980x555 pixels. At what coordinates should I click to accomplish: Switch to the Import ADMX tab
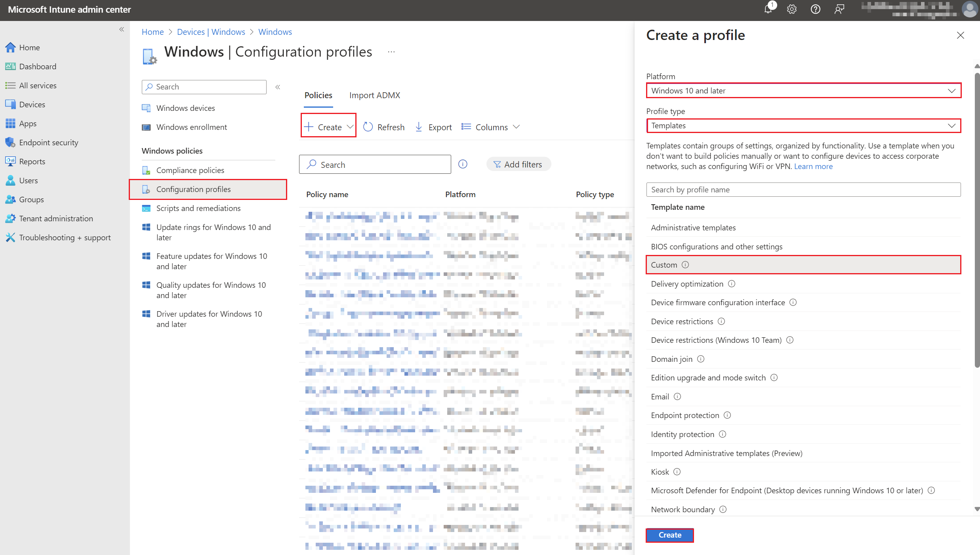[x=374, y=95]
